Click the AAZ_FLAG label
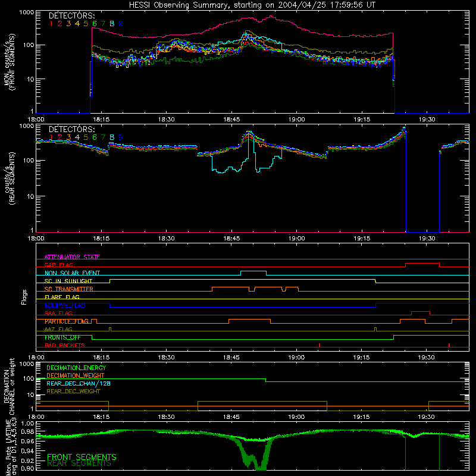Image resolution: width=476 pixels, height=476 pixels. (58, 329)
